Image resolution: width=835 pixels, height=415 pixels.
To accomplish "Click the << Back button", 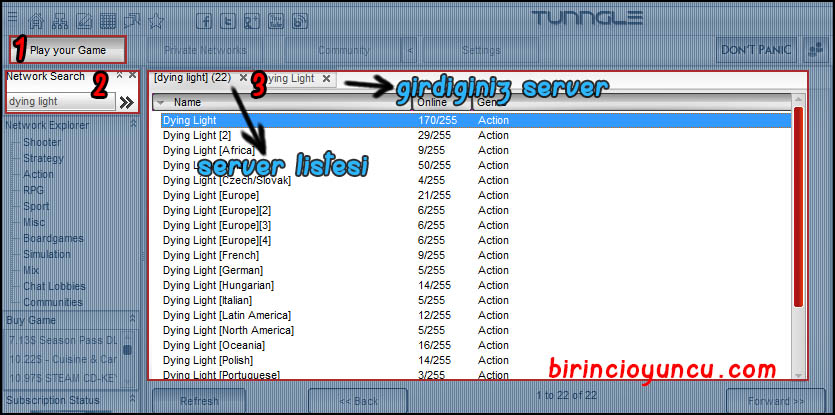I will click(x=358, y=401).
